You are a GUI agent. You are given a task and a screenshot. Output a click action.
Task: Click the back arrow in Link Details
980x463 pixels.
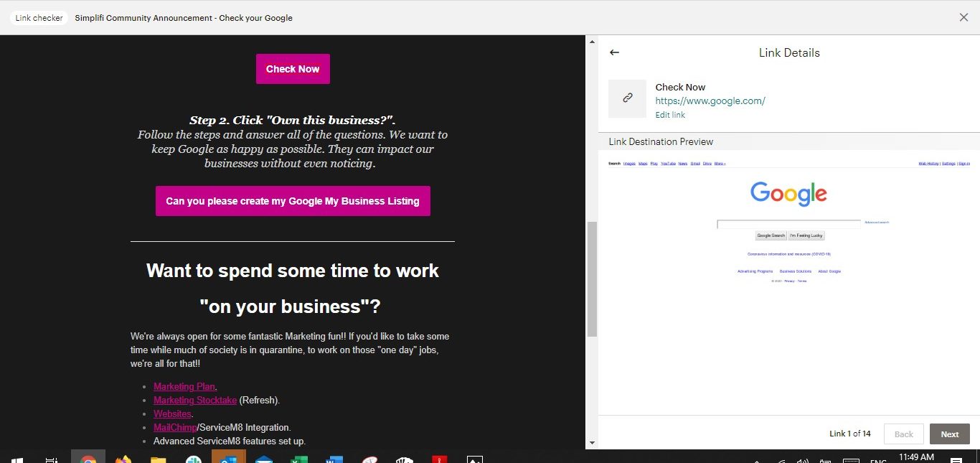(614, 52)
